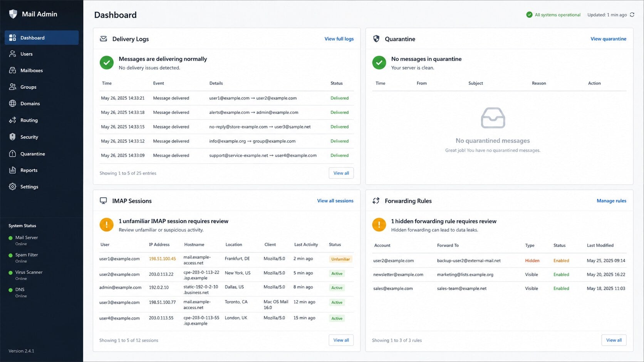Click the refresh icon beside Updated time

[x=632, y=15]
